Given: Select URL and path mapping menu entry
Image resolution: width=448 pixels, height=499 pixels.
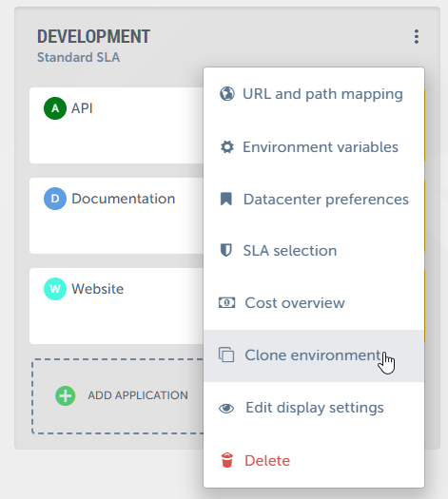Looking at the screenshot, I should [x=314, y=94].
